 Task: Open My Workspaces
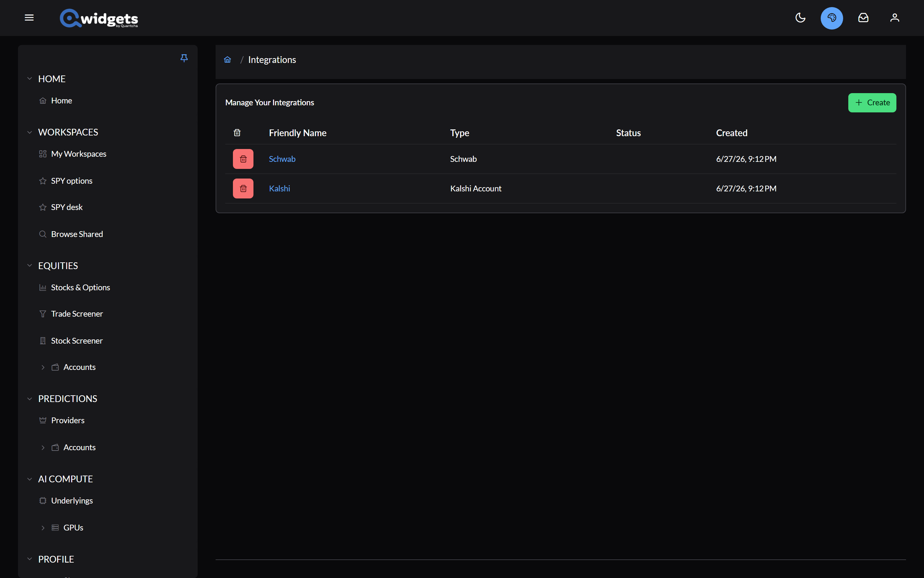pos(79,154)
